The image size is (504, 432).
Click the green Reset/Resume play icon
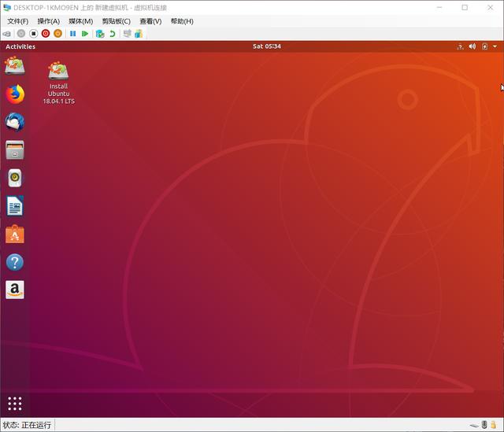click(x=85, y=33)
